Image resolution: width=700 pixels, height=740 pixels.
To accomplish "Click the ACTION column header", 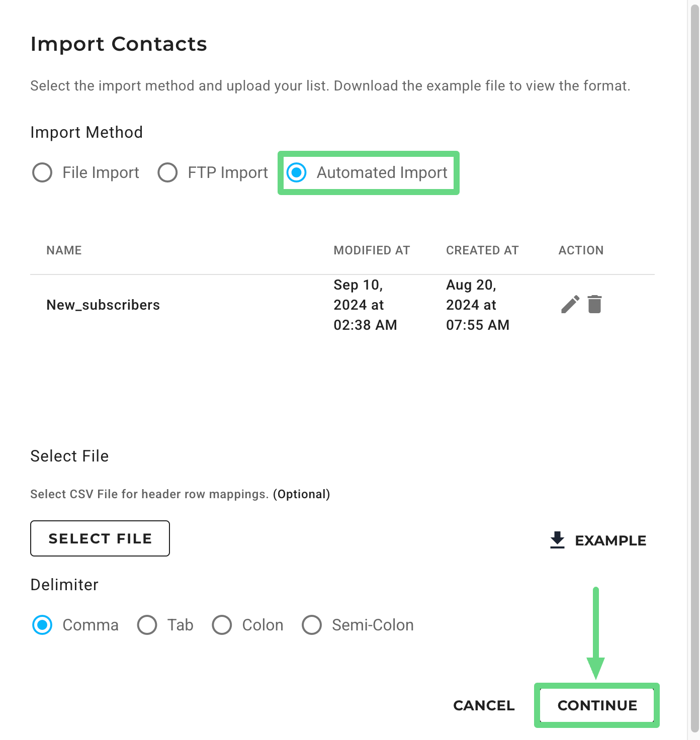I will [x=581, y=250].
